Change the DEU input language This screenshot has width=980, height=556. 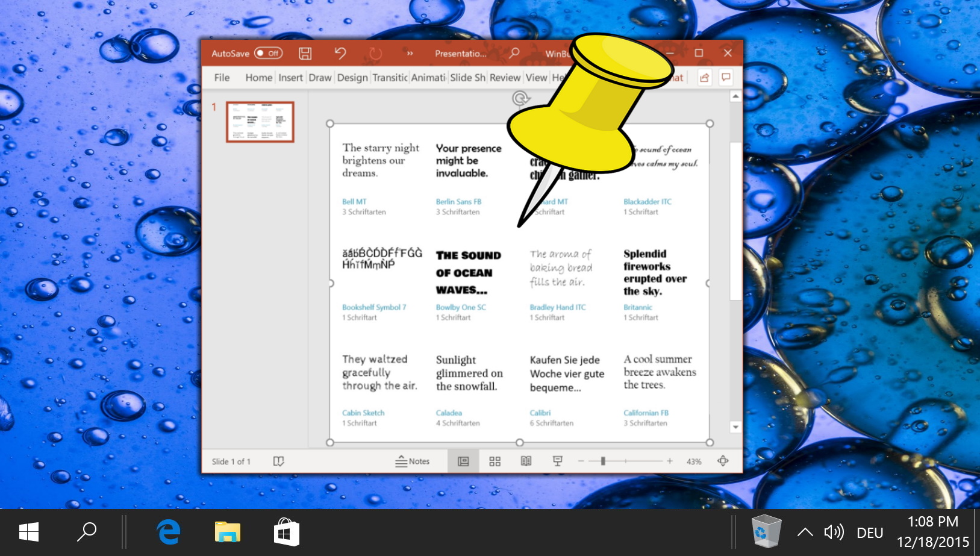coord(870,533)
